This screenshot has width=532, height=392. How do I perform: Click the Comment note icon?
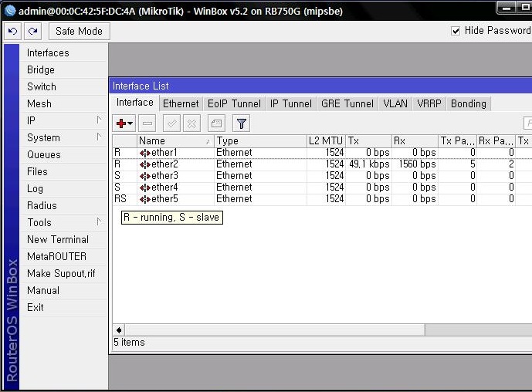216,123
